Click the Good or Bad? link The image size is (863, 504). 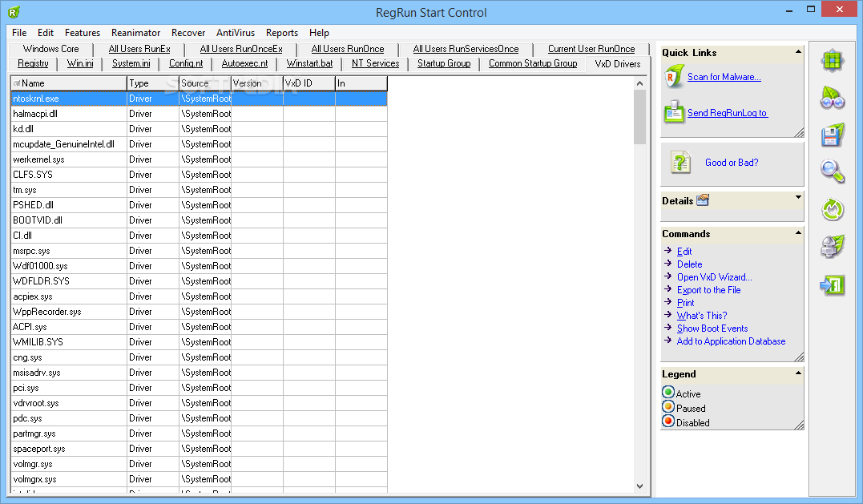coord(732,163)
